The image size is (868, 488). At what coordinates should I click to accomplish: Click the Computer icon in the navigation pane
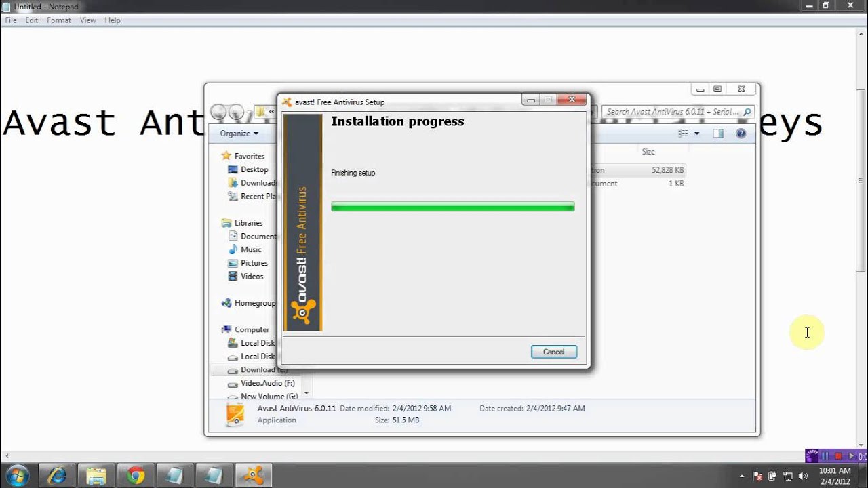click(x=226, y=330)
